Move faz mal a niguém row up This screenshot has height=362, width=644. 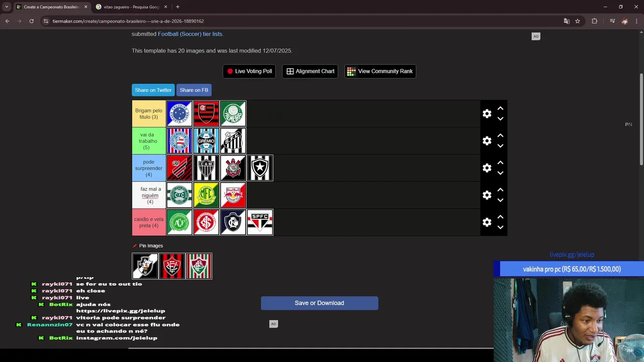click(x=500, y=190)
